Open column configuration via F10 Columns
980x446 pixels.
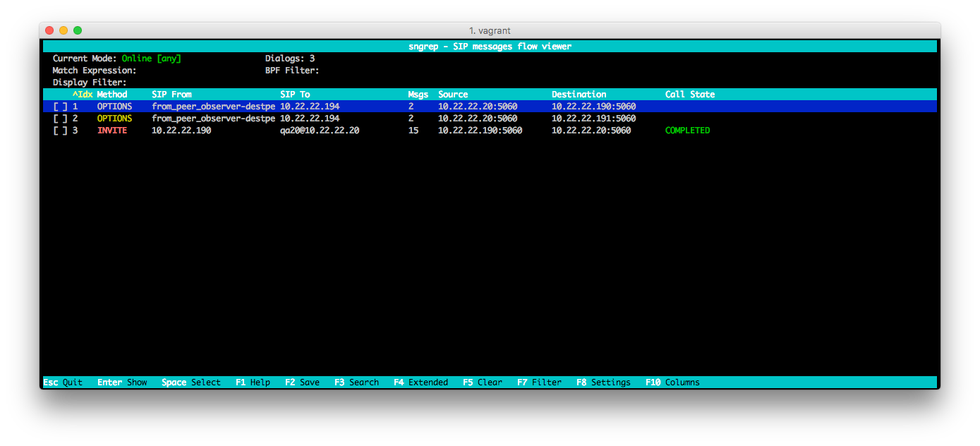(672, 382)
